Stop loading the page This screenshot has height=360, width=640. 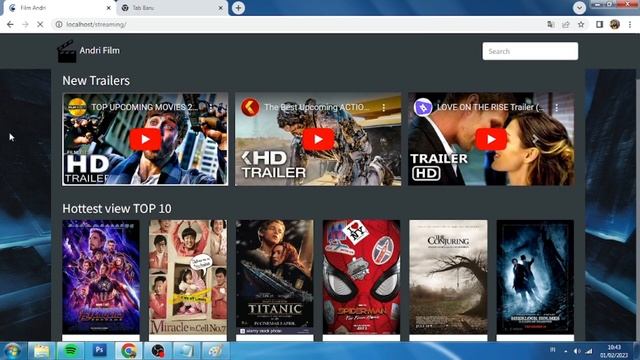[x=40, y=24]
